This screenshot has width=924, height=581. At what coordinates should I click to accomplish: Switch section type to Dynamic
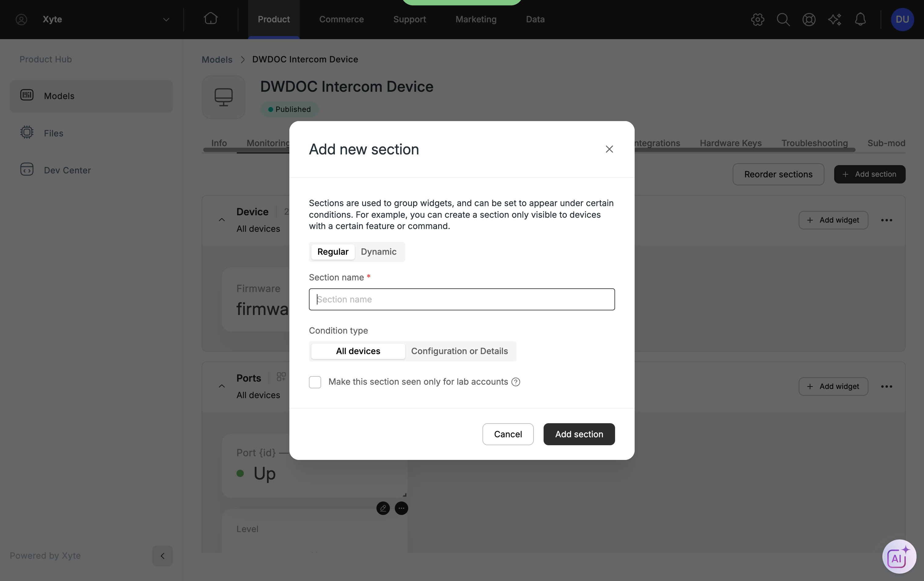coord(378,252)
